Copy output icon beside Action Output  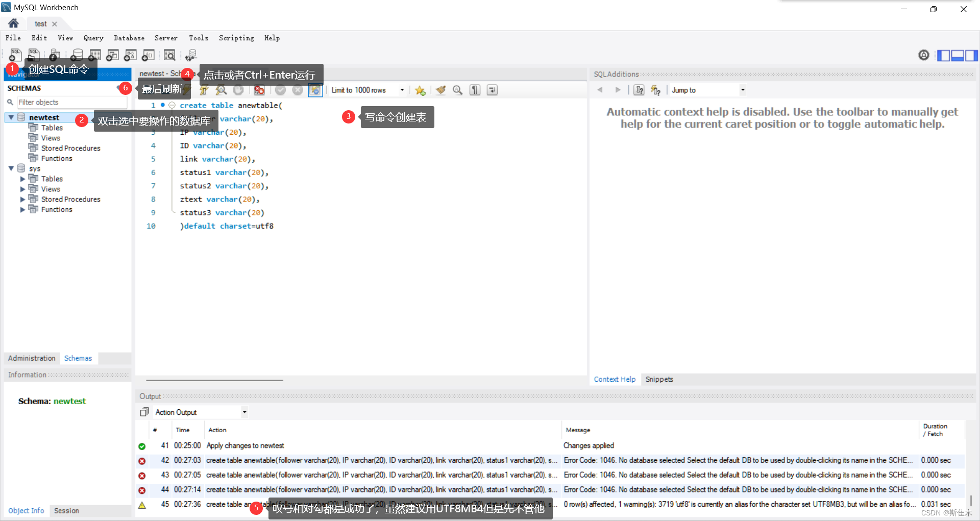(144, 412)
